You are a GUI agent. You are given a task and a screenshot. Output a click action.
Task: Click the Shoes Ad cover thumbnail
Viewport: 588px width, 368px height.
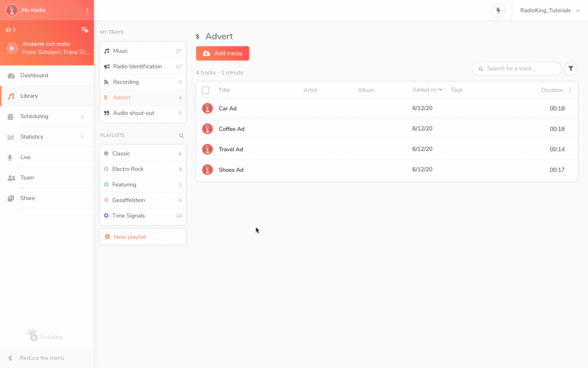point(207,170)
